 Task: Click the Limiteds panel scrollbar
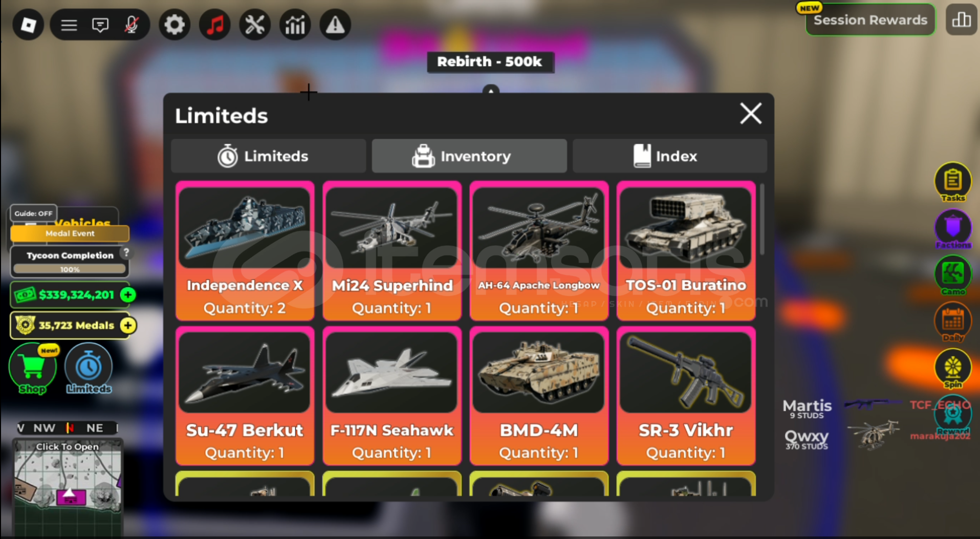click(x=762, y=219)
